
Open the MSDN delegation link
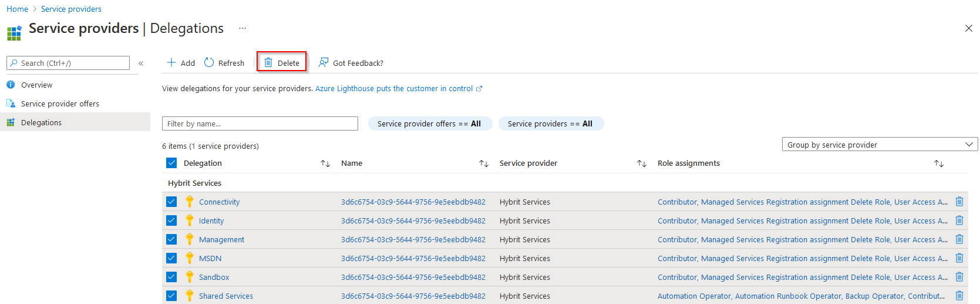tap(210, 258)
